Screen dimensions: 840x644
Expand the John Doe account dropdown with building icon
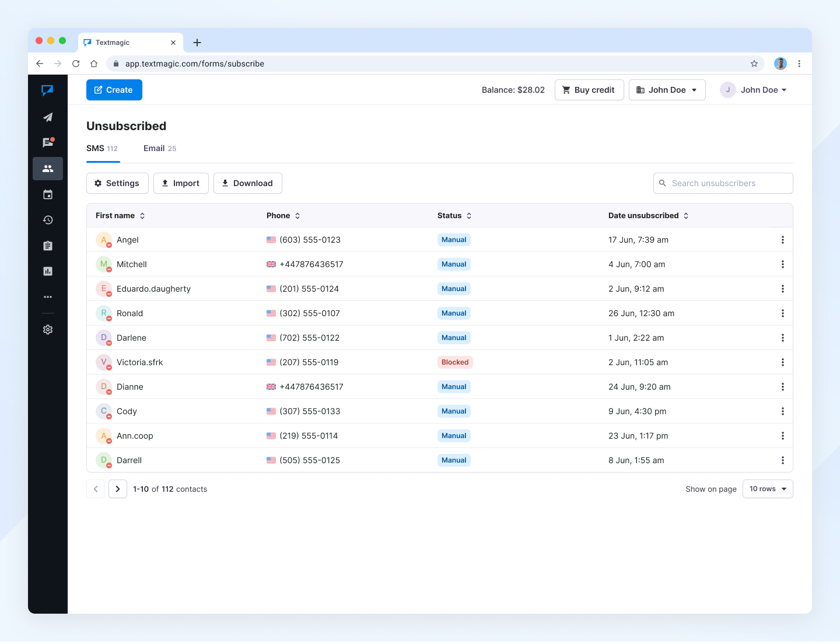coord(667,90)
